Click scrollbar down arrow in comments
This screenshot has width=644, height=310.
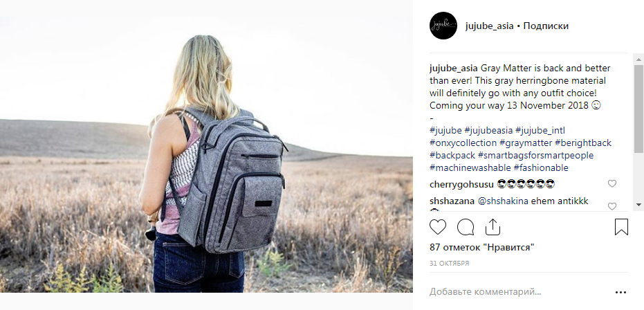[x=638, y=205]
